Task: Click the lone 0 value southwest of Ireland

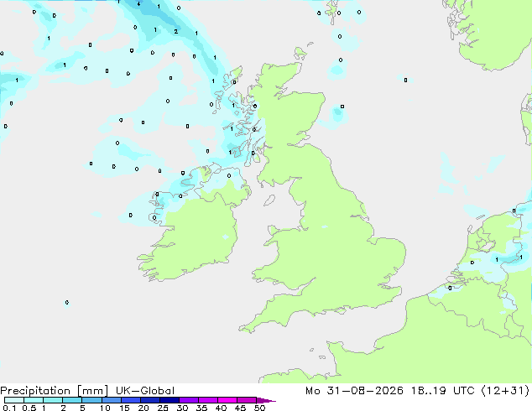Action: tap(67, 303)
